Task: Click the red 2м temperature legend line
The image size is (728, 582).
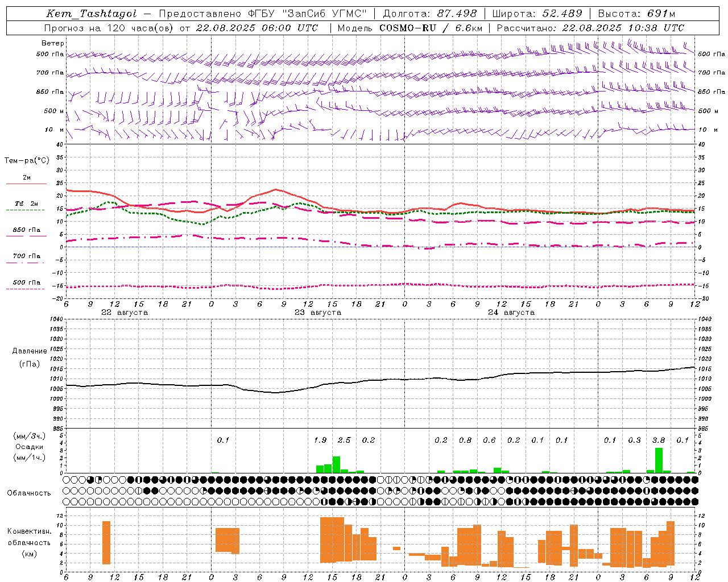Action: (26, 184)
